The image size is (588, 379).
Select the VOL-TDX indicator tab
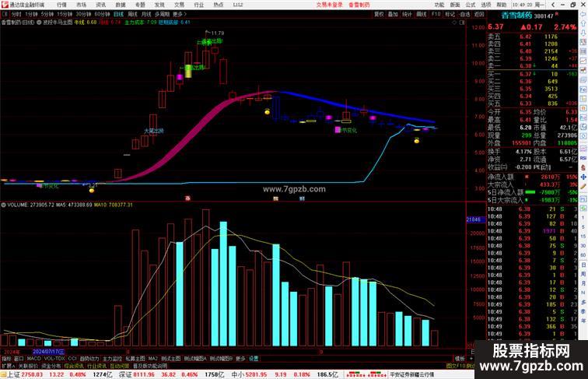[x=54, y=359]
